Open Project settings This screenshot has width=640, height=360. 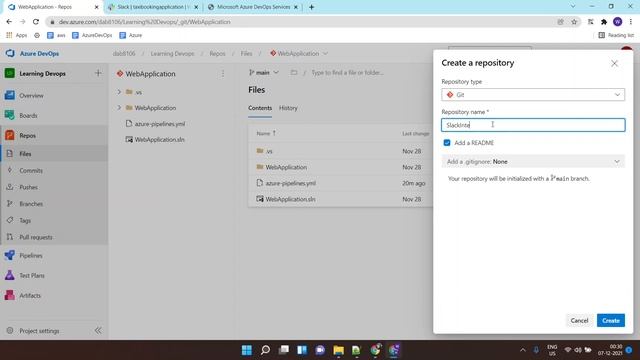(x=39, y=331)
